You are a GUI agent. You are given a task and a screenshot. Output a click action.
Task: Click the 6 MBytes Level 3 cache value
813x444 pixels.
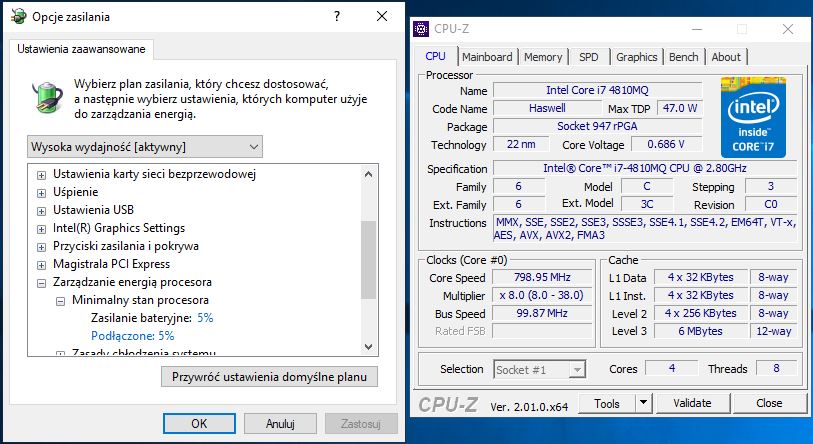tap(700, 331)
